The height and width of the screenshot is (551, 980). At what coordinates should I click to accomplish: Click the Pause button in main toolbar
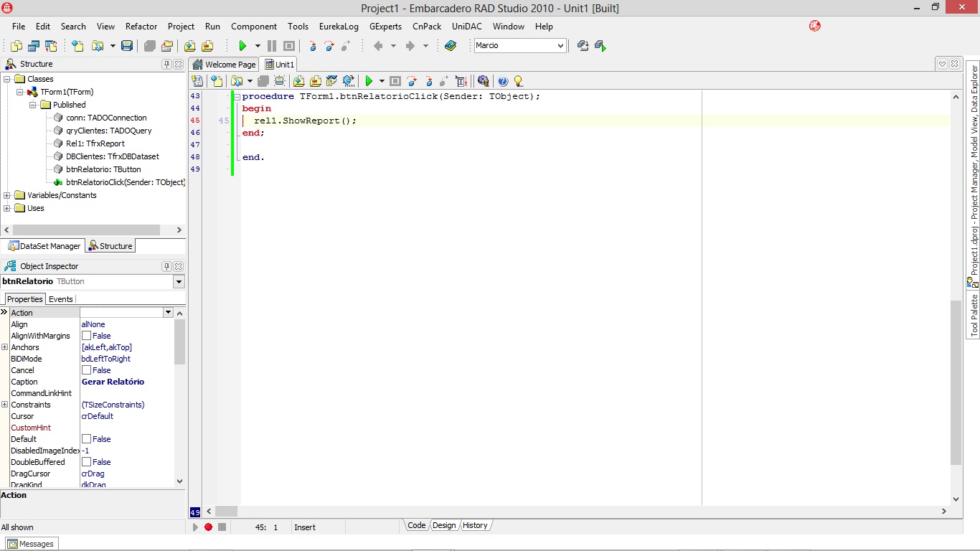tap(272, 46)
